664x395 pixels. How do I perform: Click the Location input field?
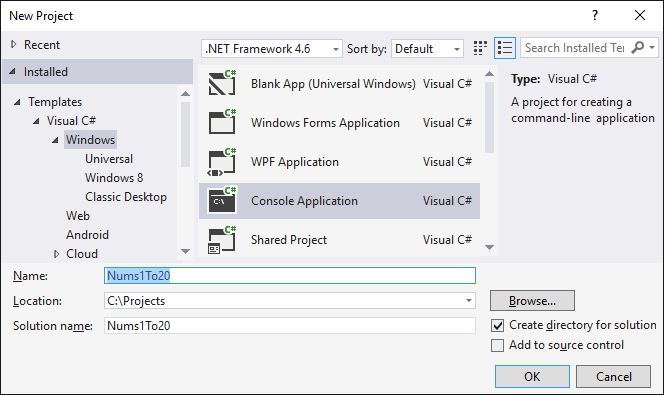pyautogui.click(x=290, y=301)
